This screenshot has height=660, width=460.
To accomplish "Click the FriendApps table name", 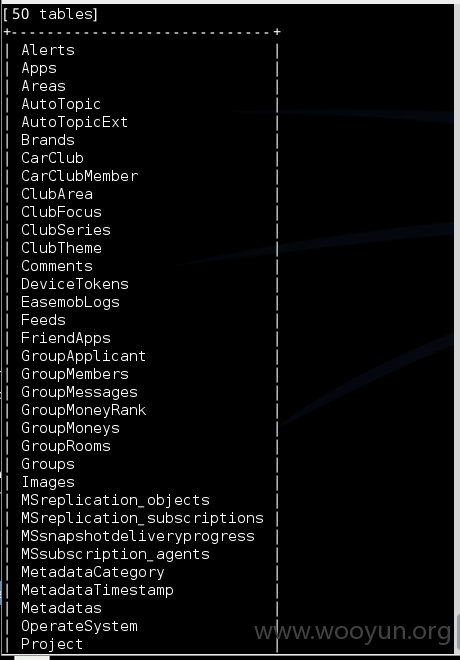I will 66,338.
